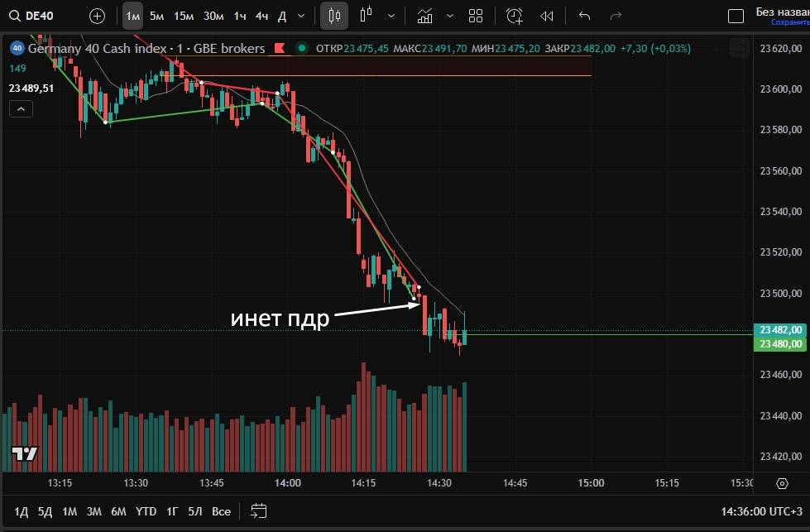Select the 1М date range tab
810x532 pixels.
pos(69,511)
